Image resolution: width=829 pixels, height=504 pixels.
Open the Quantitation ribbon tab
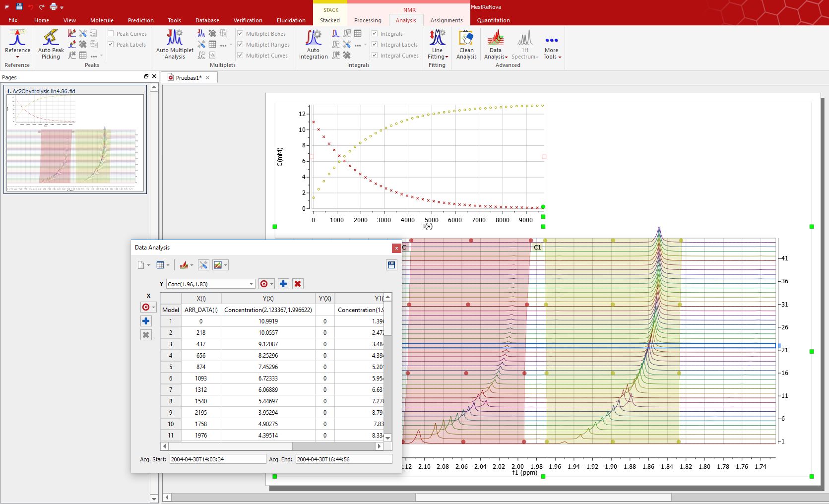click(x=493, y=20)
